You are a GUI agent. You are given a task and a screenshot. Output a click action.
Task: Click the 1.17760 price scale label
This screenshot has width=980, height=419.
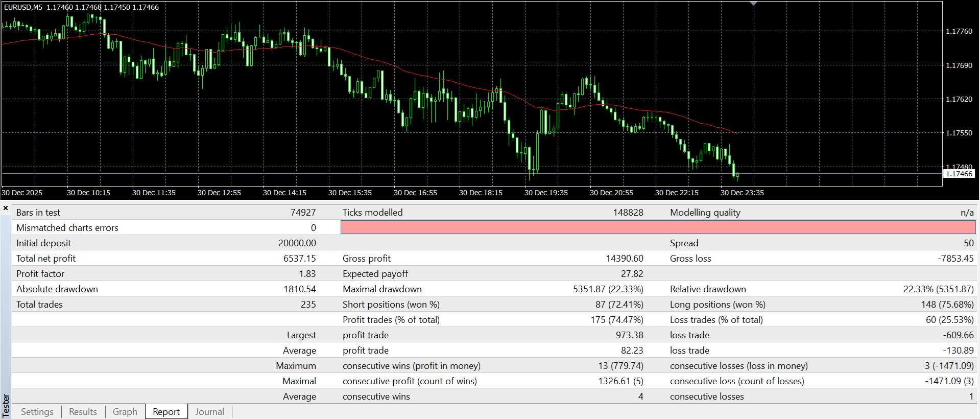959,31
